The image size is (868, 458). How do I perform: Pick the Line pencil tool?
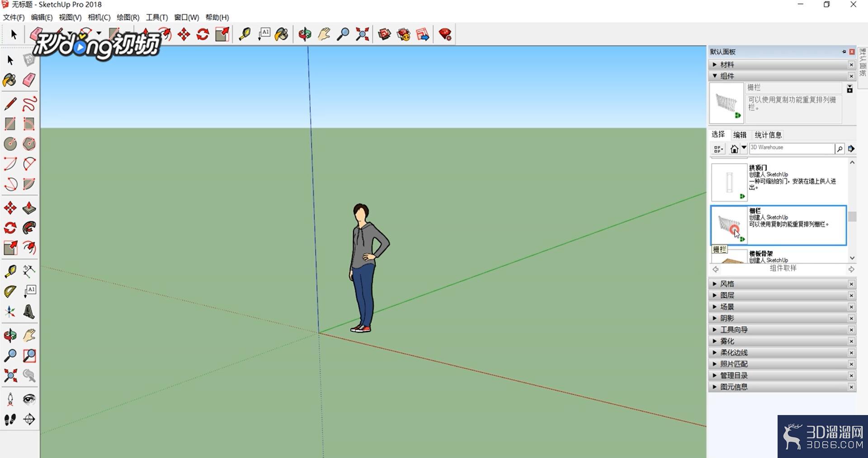[10, 104]
